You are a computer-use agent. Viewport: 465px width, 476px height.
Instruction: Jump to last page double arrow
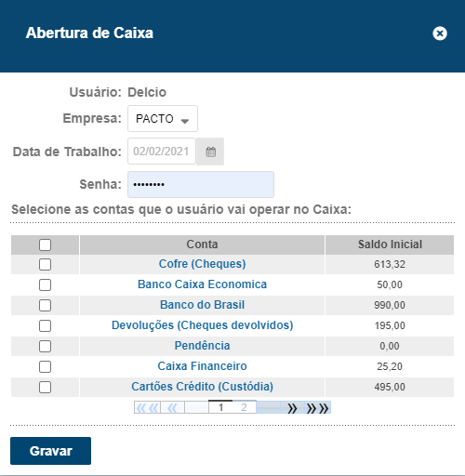[317, 408]
